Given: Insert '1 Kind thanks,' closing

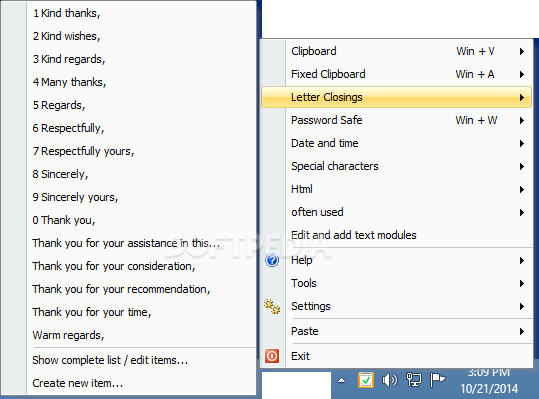Looking at the screenshot, I should (129, 13).
